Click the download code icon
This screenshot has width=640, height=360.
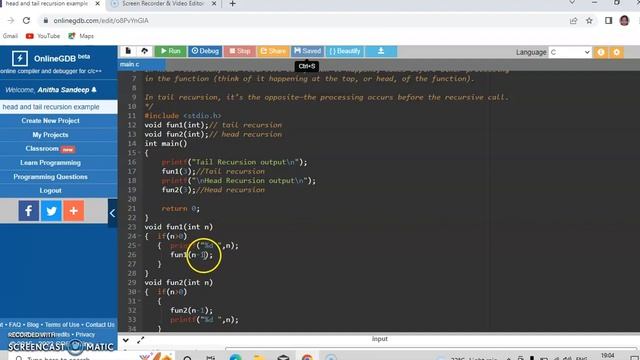click(381, 51)
